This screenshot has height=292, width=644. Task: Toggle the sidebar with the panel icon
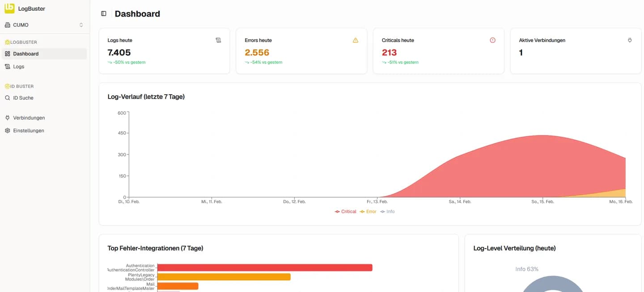104,14
